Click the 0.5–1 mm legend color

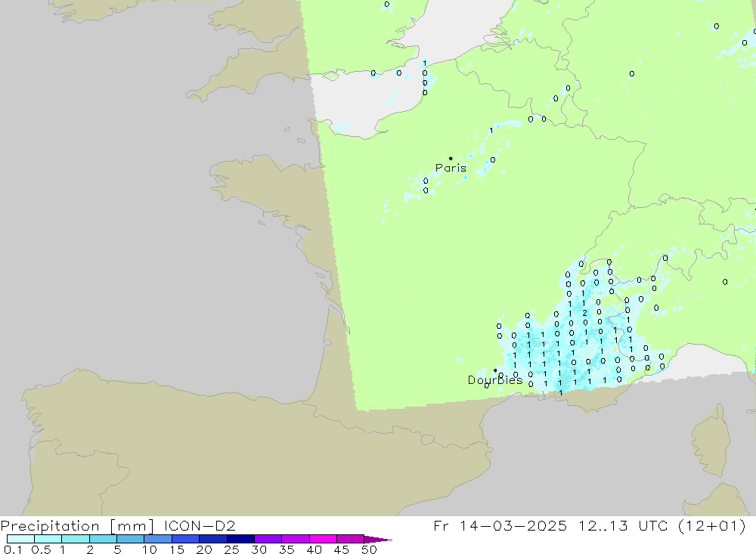coord(48,539)
